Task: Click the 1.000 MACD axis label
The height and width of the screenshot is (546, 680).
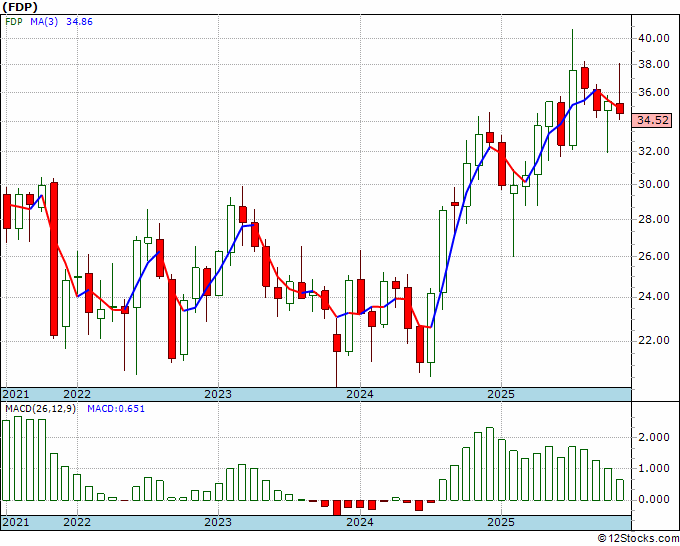Action: (654, 468)
